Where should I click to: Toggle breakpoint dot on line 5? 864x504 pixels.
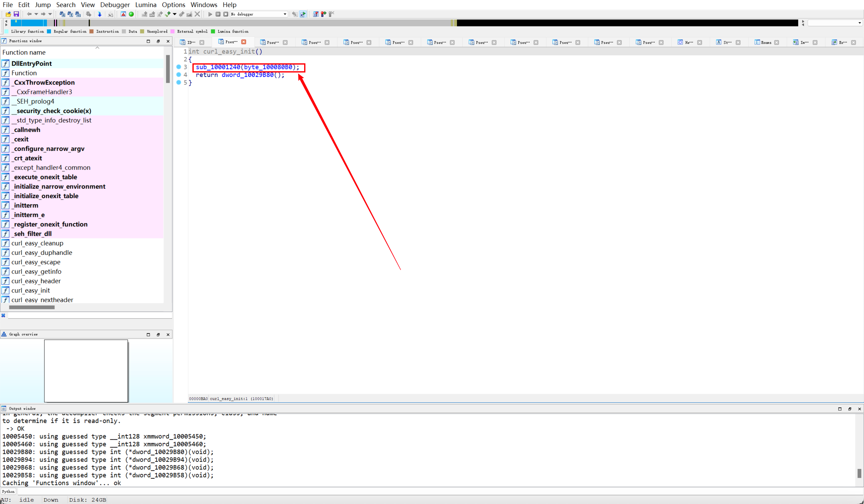tap(178, 82)
